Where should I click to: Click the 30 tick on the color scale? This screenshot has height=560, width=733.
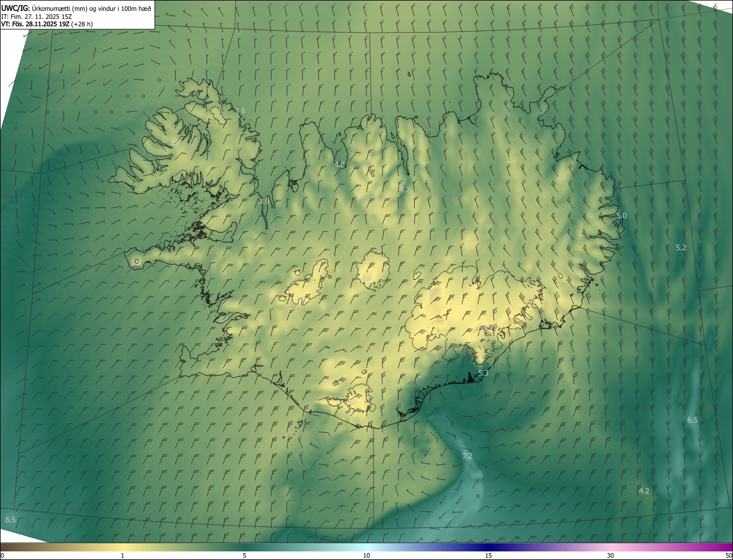[x=610, y=555]
